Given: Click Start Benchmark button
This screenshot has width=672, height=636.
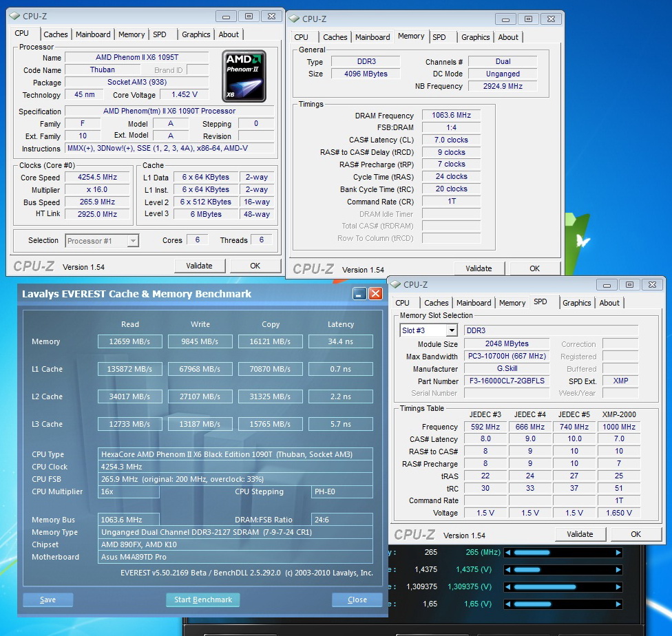Looking at the screenshot, I should tap(202, 600).
